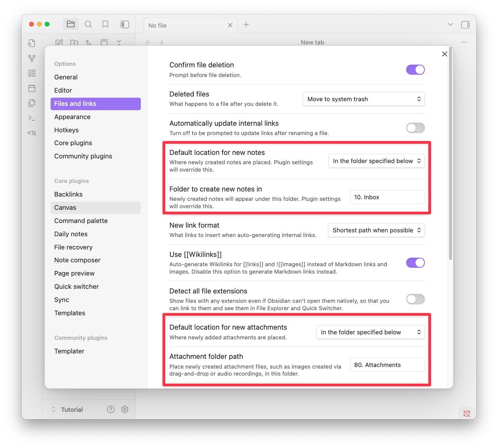Select Files and links section
This screenshot has width=498, height=448.
point(96,104)
